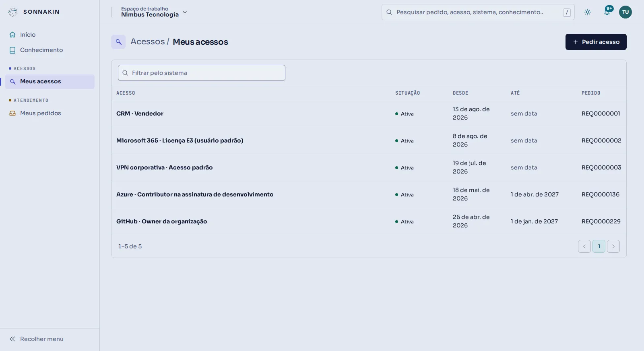Go to previous page arrow

pos(584,246)
